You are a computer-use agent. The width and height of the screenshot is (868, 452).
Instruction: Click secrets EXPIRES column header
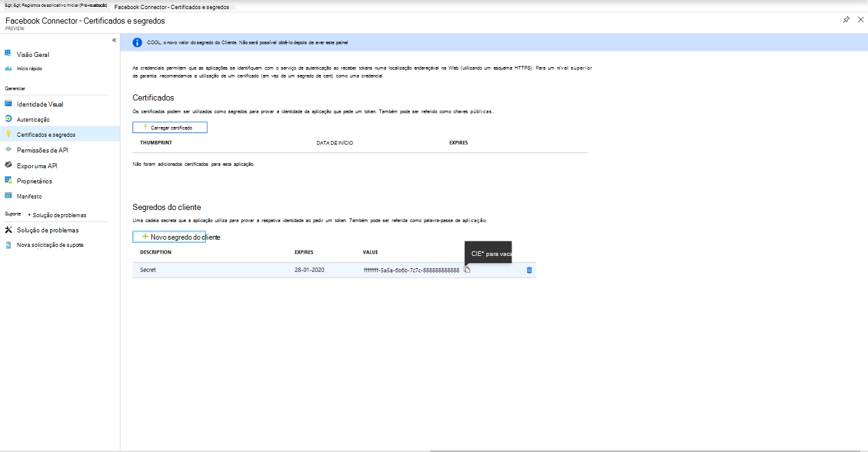[304, 252]
